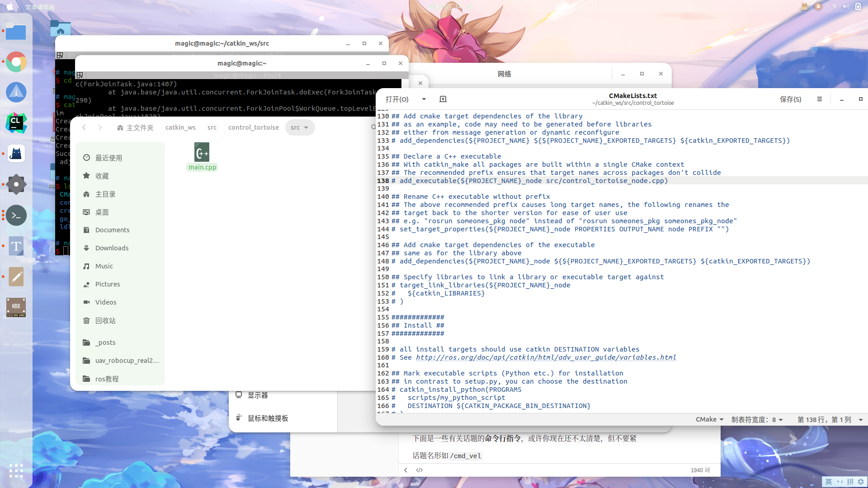
Task: Open the gedit hamburger menu
Action: click(819, 99)
